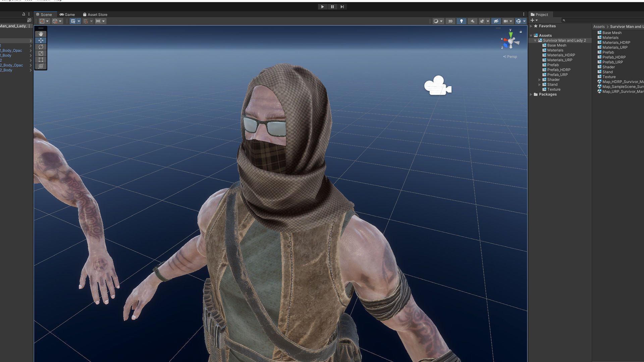Expand the Shader folder in tree
644x362 pixels.
540,80
